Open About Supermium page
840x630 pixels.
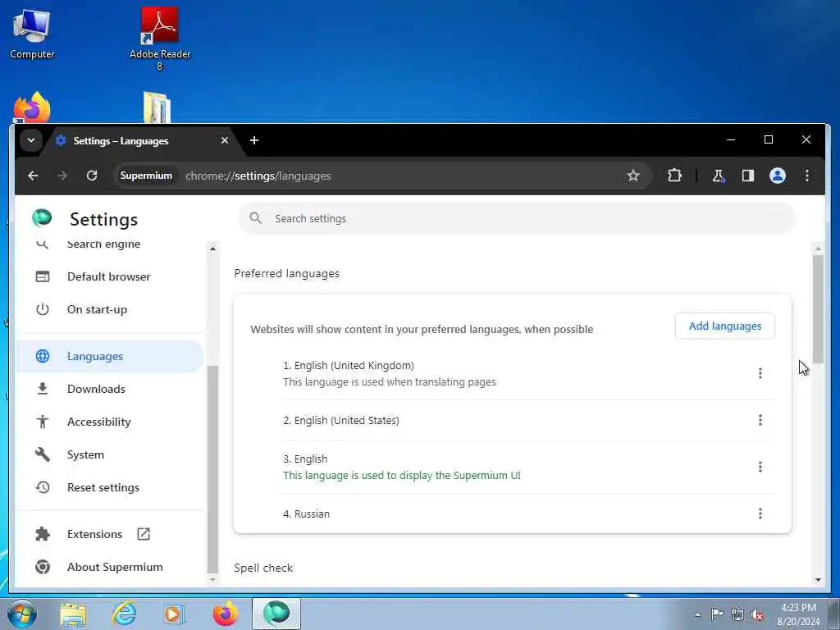(109, 567)
